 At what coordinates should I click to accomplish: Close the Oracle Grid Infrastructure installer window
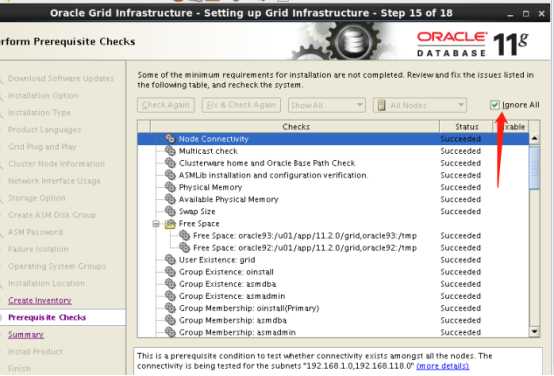[541, 14]
